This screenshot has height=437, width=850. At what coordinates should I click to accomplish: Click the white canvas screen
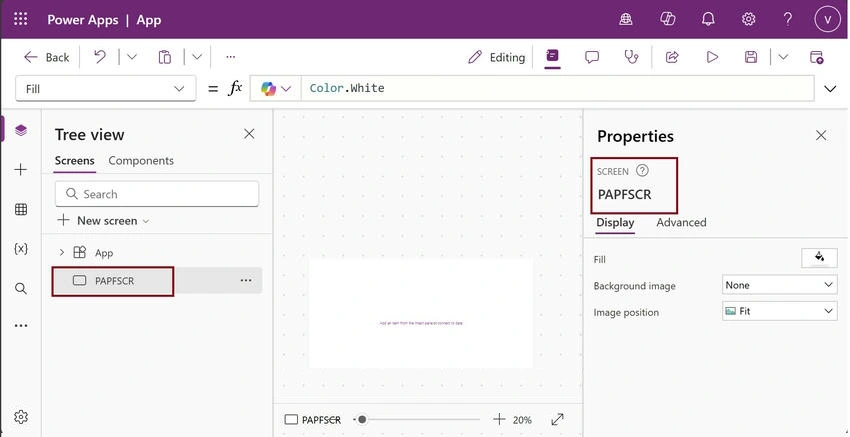click(421, 313)
